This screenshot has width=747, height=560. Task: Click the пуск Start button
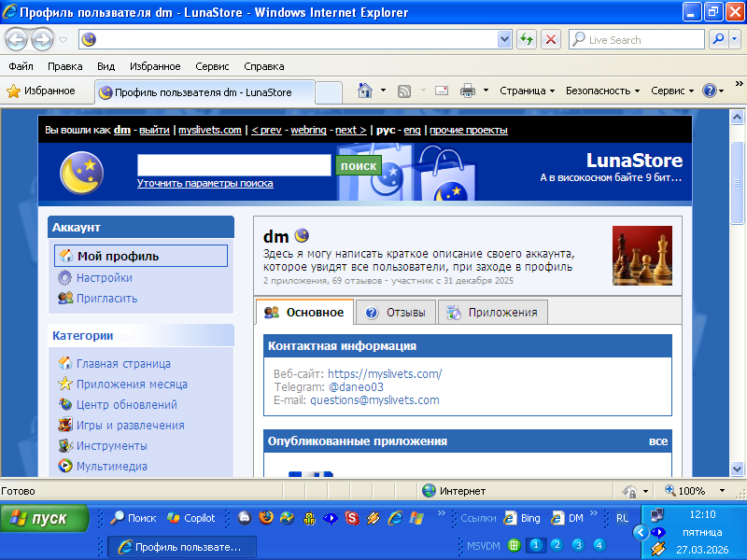point(44,518)
